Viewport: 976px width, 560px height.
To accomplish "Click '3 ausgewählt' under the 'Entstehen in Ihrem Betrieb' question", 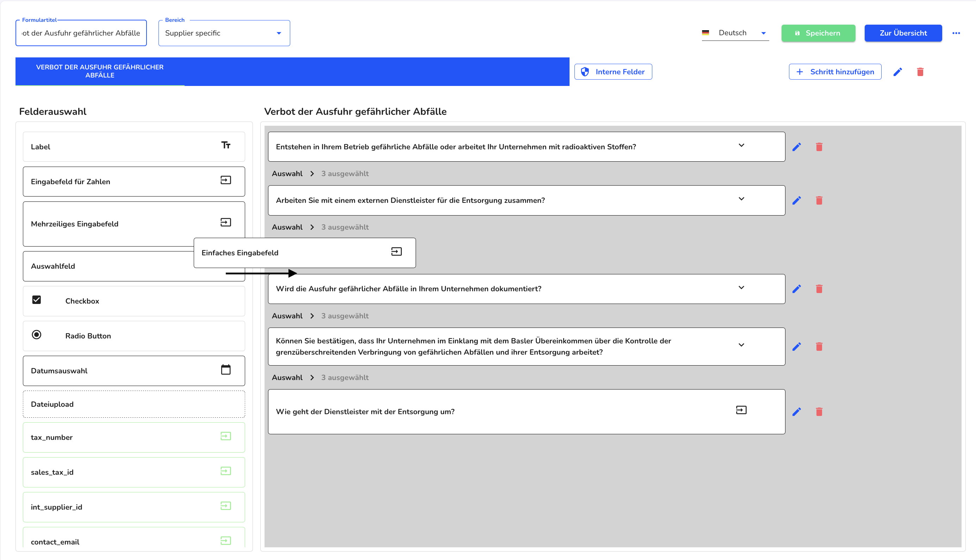I will (345, 174).
